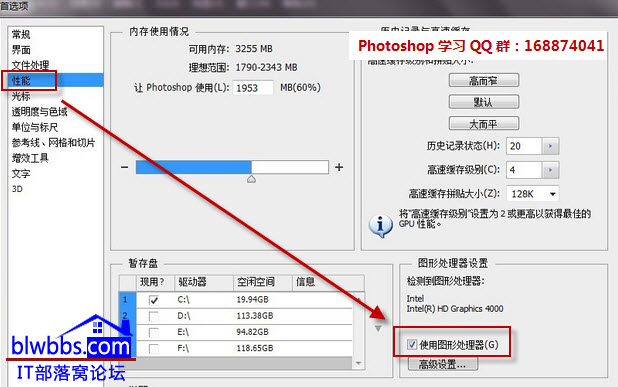Select the 常规 preferences category
Screen dimensions: 618x387
pos(21,35)
